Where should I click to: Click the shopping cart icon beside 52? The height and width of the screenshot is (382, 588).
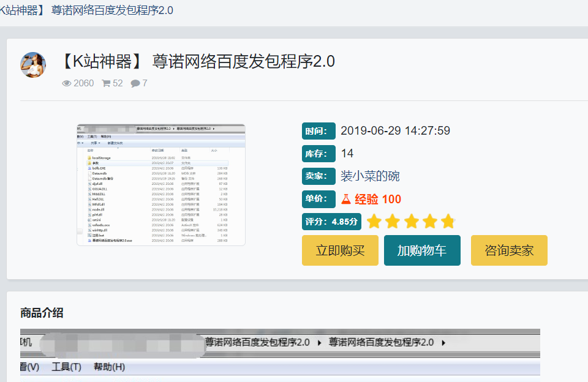pyautogui.click(x=106, y=83)
